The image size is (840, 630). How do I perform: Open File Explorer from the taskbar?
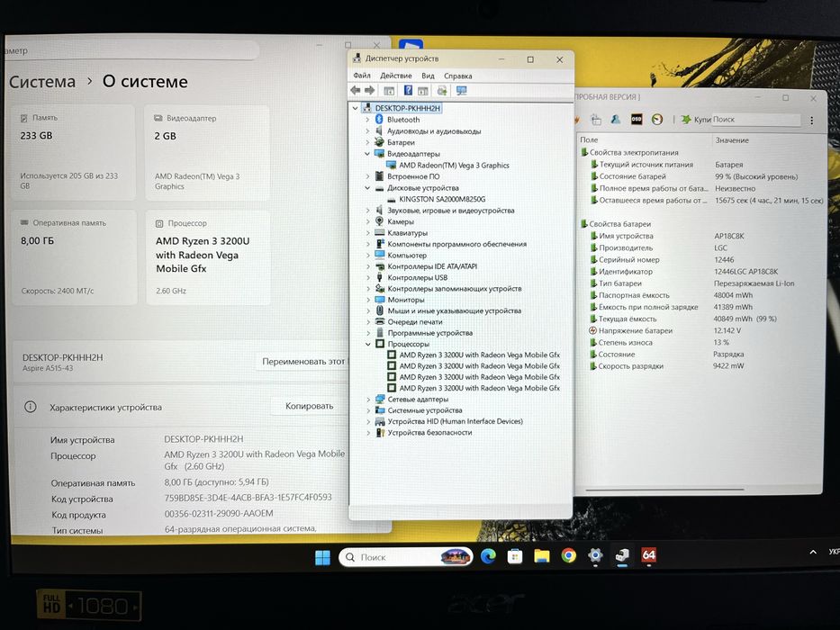(x=542, y=556)
